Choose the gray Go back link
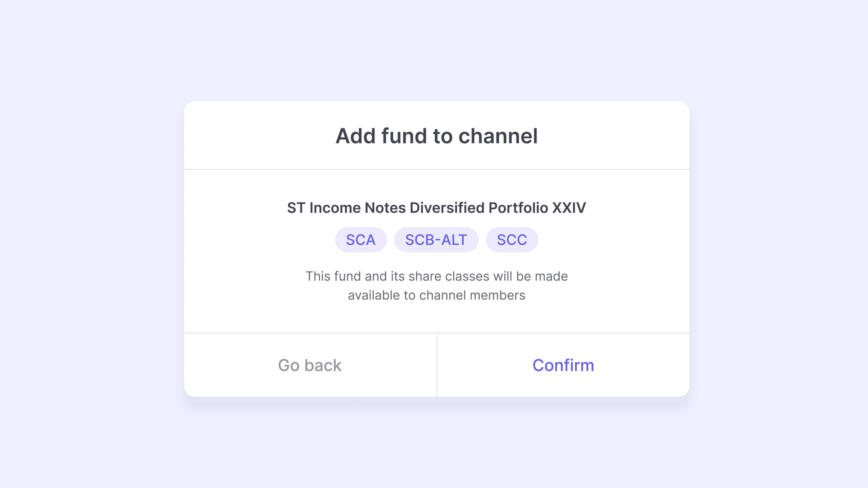The height and width of the screenshot is (488, 868). coord(310,365)
